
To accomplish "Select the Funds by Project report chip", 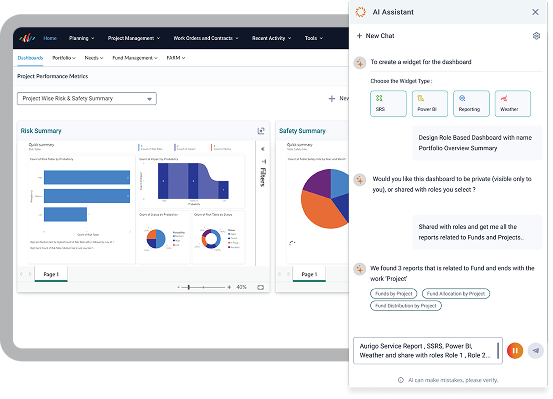I will coord(394,294).
